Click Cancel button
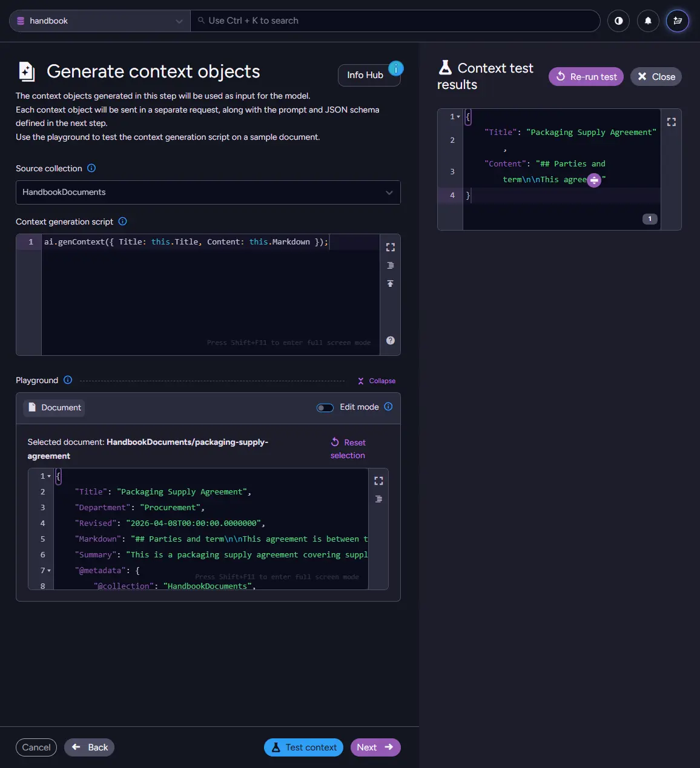 [x=36, y=747]
